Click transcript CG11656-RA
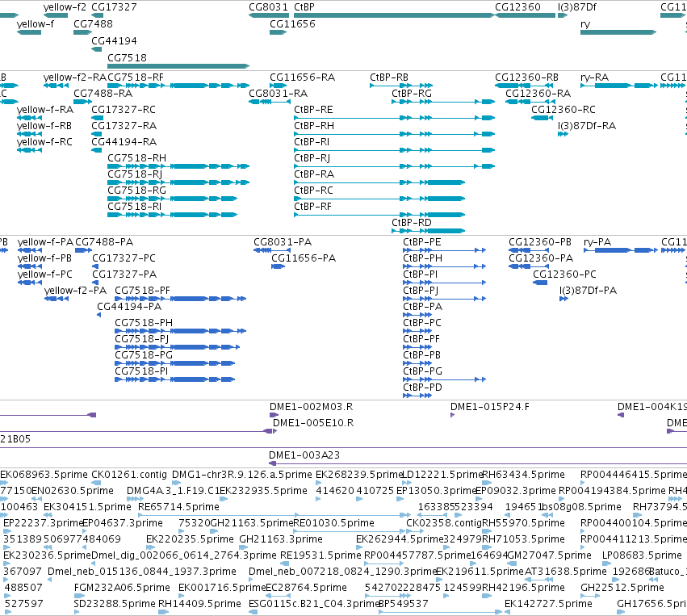 [302, 78]
